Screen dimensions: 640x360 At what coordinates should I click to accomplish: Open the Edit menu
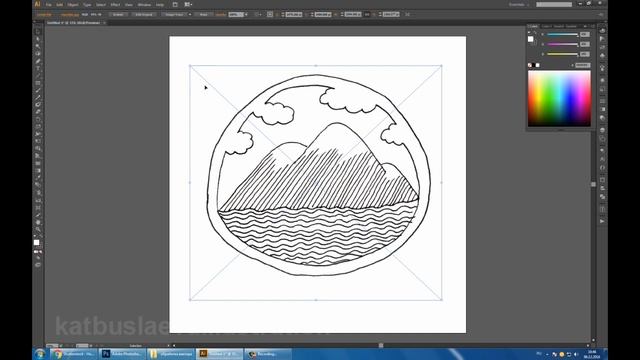(60, 5)
